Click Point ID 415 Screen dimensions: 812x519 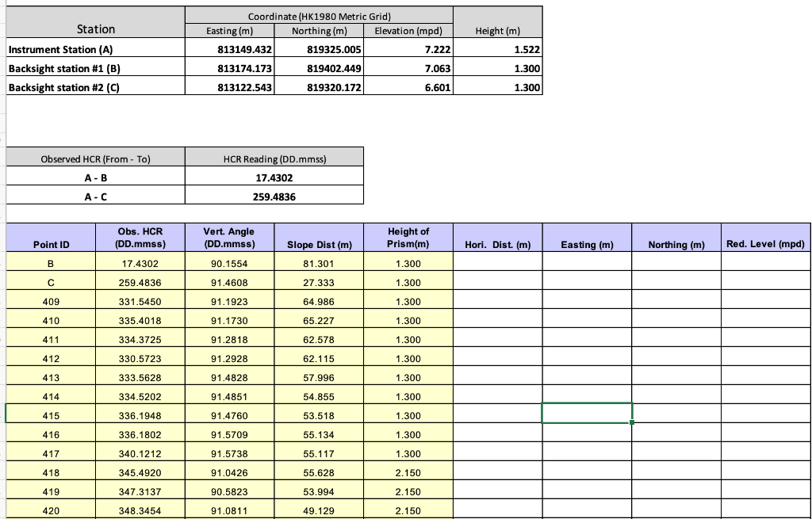51,415
